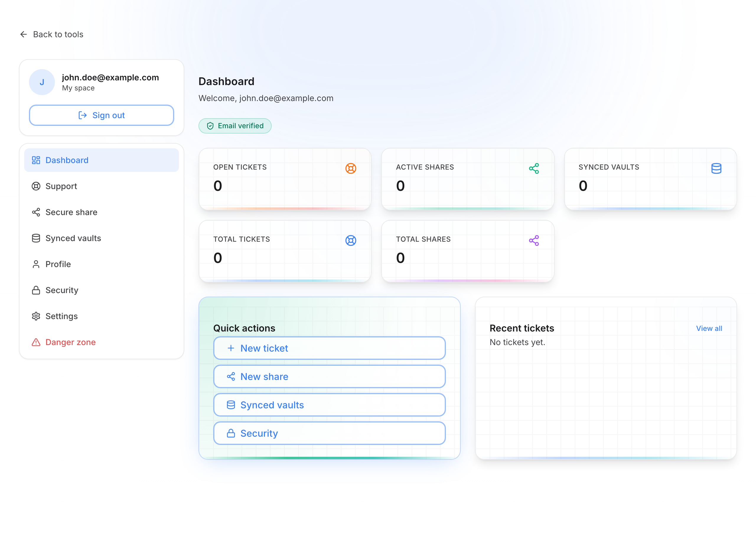Click the Danger zone warning triangle icon
The width and height of the screenshot is (756, 546).
(x=36, y=342)
